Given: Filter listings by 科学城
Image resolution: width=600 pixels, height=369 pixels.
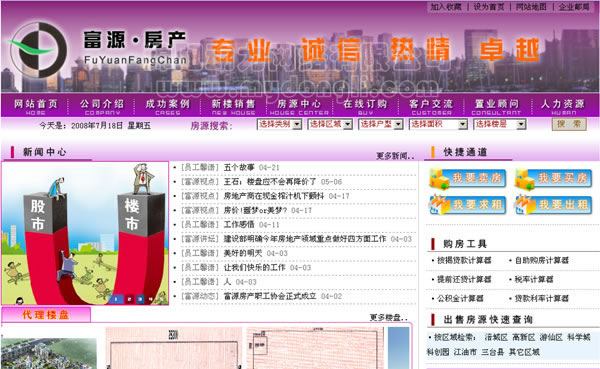Looking at the screenshot, I should click(x=579, y=337).
